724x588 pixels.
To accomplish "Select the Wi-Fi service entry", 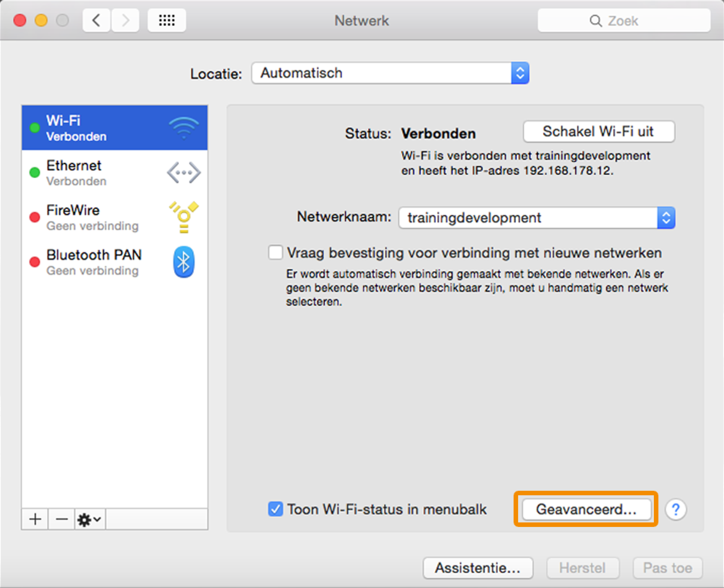I will (x=114, y=128).
